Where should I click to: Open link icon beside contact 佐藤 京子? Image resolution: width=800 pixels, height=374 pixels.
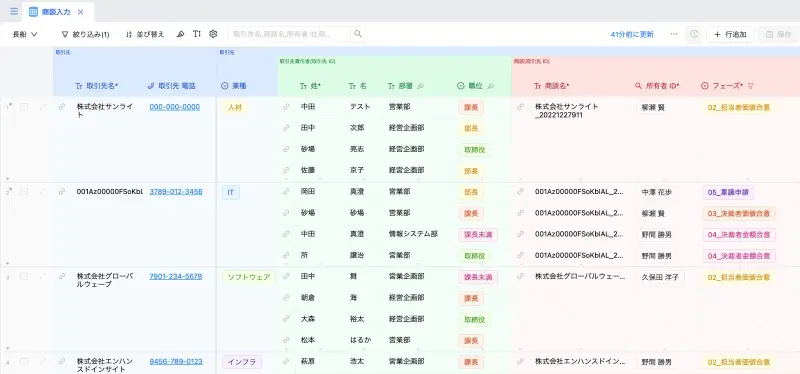(286, 170)
